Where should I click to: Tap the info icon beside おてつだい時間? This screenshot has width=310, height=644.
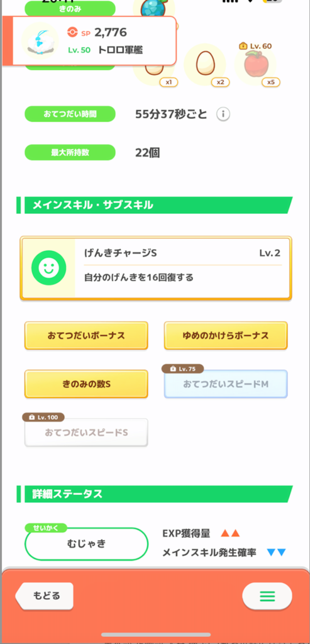[x=223, y=114]
